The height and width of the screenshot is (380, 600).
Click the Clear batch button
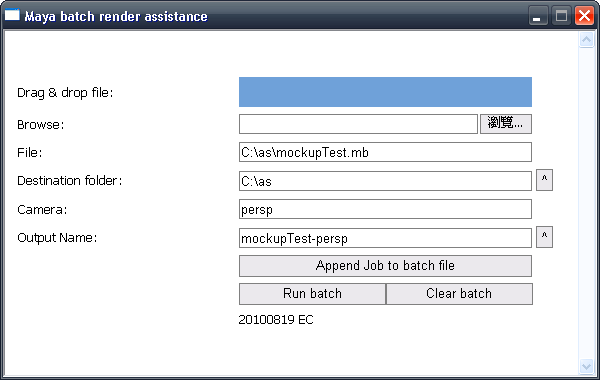(459, 294)
